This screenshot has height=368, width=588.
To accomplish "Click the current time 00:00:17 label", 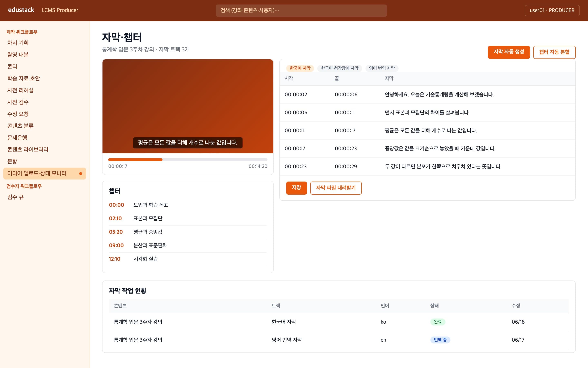I will [118, 166].
